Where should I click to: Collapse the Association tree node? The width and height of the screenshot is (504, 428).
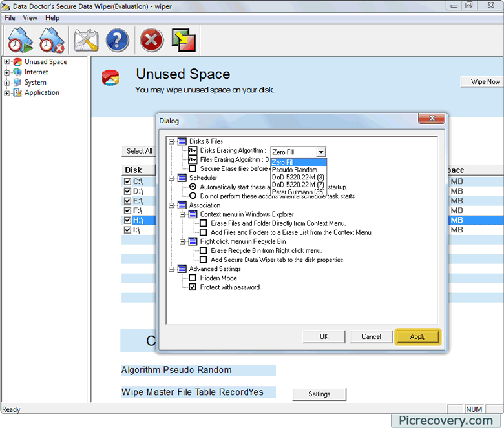click(171, 205)
